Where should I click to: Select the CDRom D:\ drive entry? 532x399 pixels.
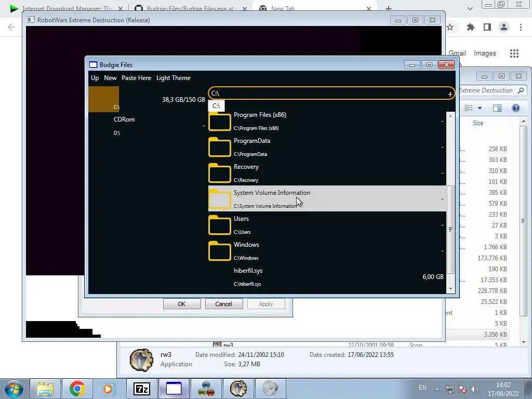[147, 126]
